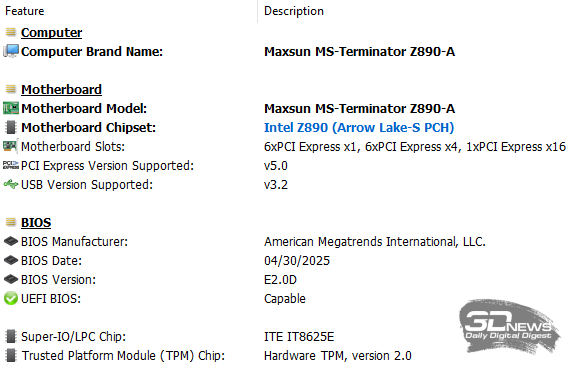Screen dimensions: 574x370
Task: Select the Motherboard section heading
Action: click(x=62, y=90)
